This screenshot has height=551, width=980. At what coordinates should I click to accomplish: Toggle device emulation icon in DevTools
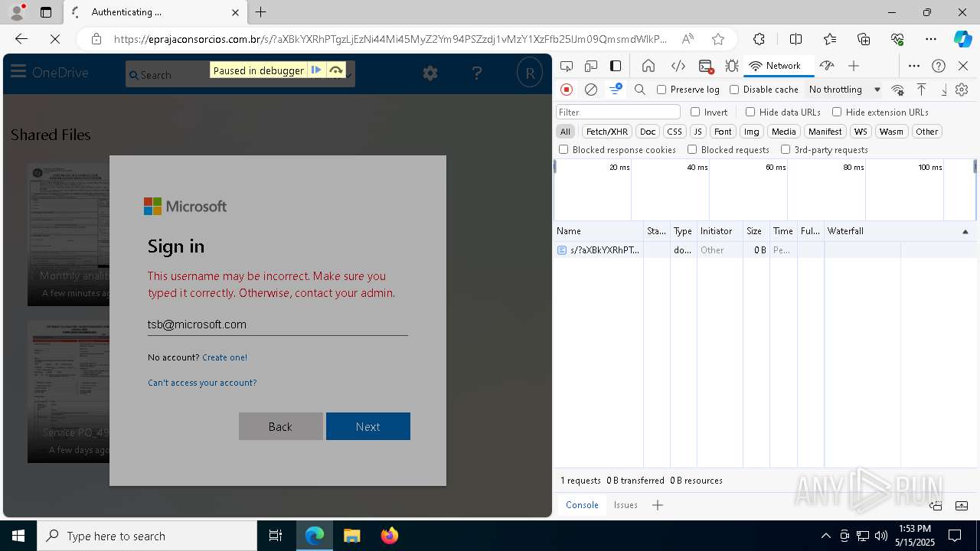pos(591,66)
